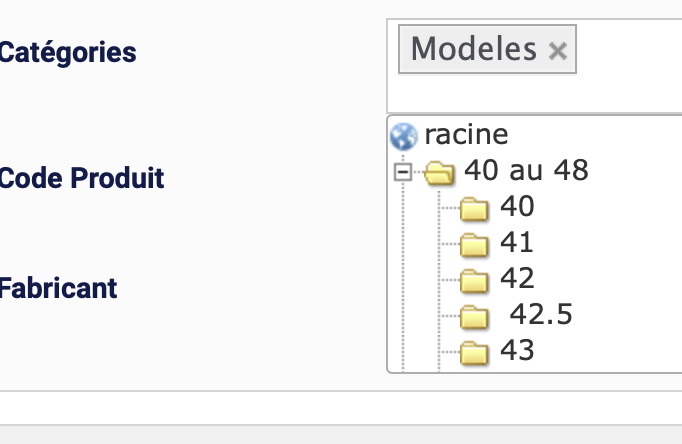Click the folder icon beside 42

click(x=473, y=280)
